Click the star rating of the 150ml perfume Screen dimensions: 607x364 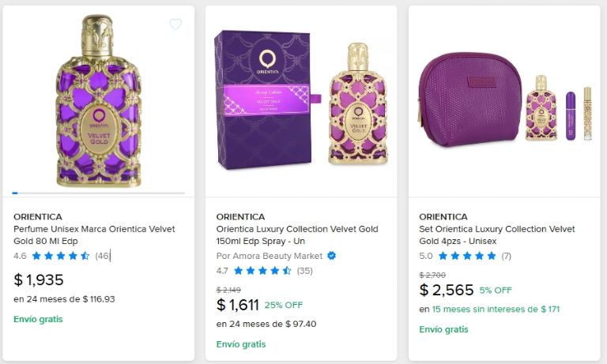[263, 271]
